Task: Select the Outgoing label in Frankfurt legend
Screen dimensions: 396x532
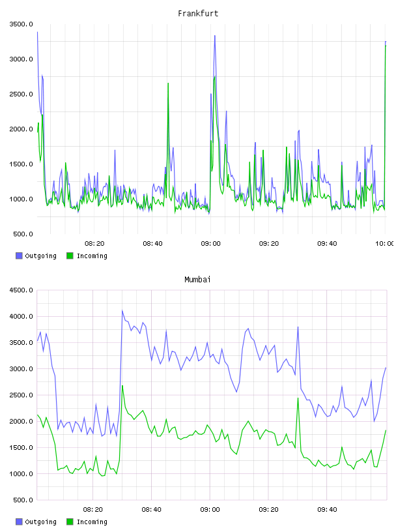Action: click(40, 256)
